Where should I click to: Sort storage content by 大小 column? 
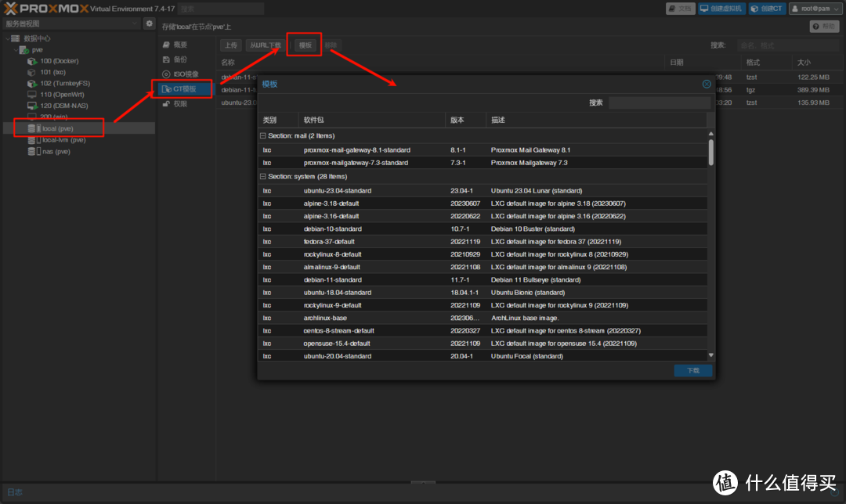click(817, 63)
